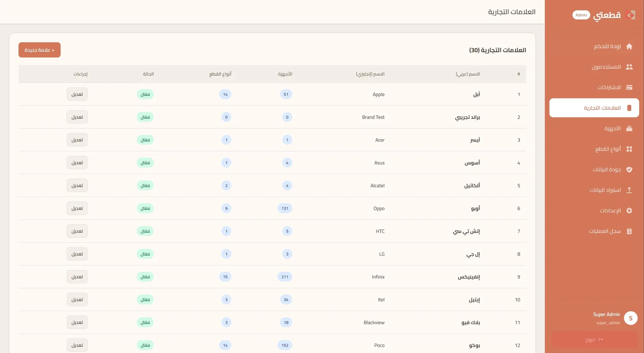Click the فعّال status badge for Apple
Viewport: 644px width, 353px height.
(x=145, y=94)
